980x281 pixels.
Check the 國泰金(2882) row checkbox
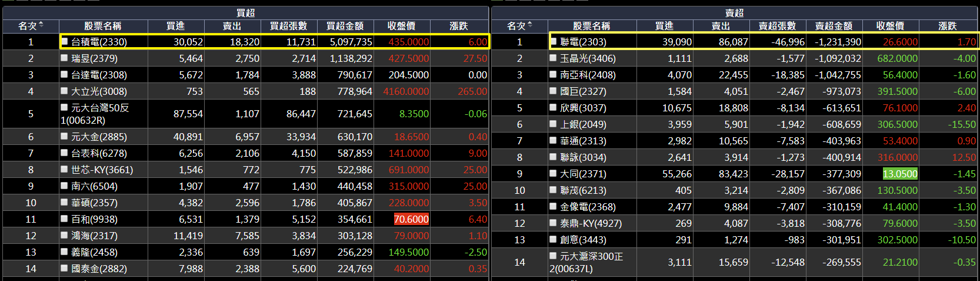[65, 268]
